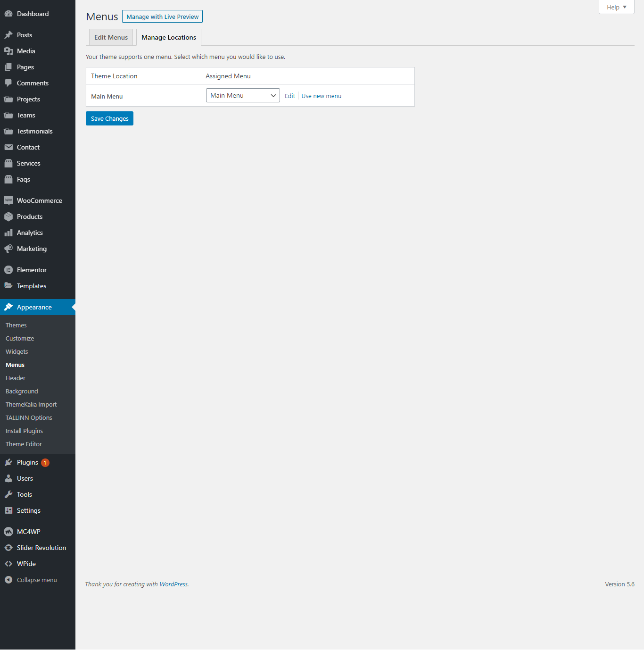Expand the Help panel dropdown
Screen dimensions: 644x650
point(616,7)
